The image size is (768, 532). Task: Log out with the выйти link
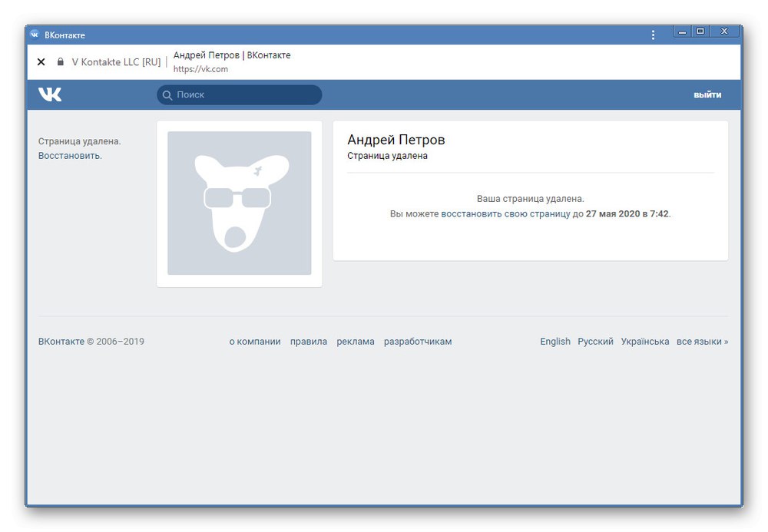[x=707, y=95]
